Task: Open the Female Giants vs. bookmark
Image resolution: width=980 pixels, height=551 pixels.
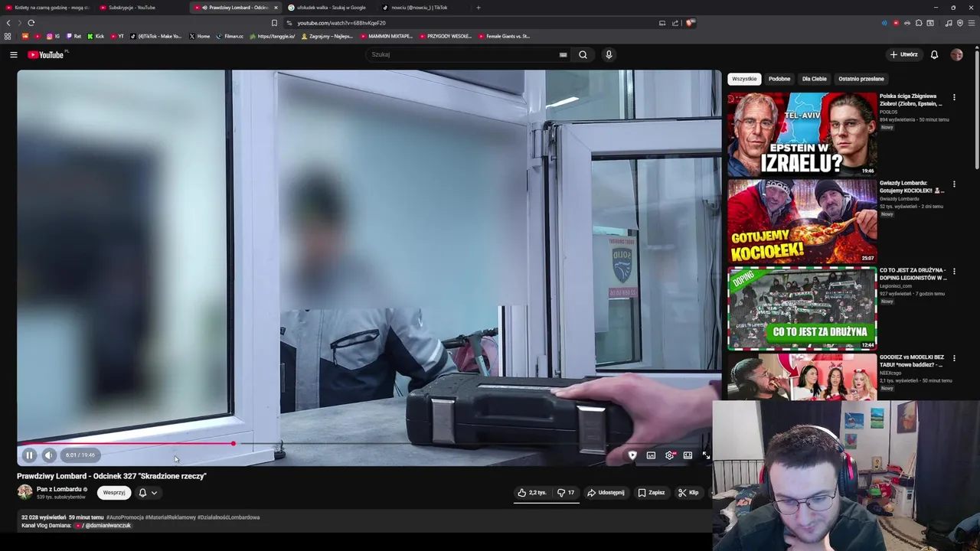Action: point(504,36)
